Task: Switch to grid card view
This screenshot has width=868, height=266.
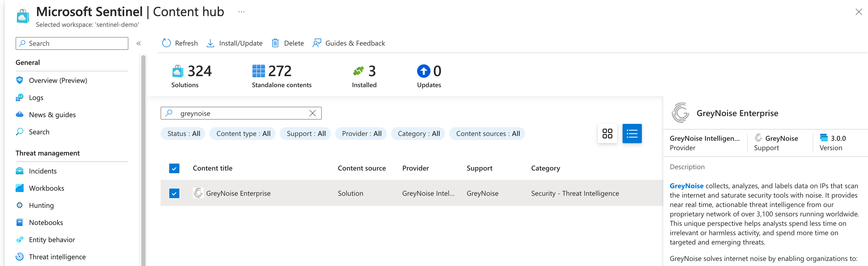Action: pos(607,134)
